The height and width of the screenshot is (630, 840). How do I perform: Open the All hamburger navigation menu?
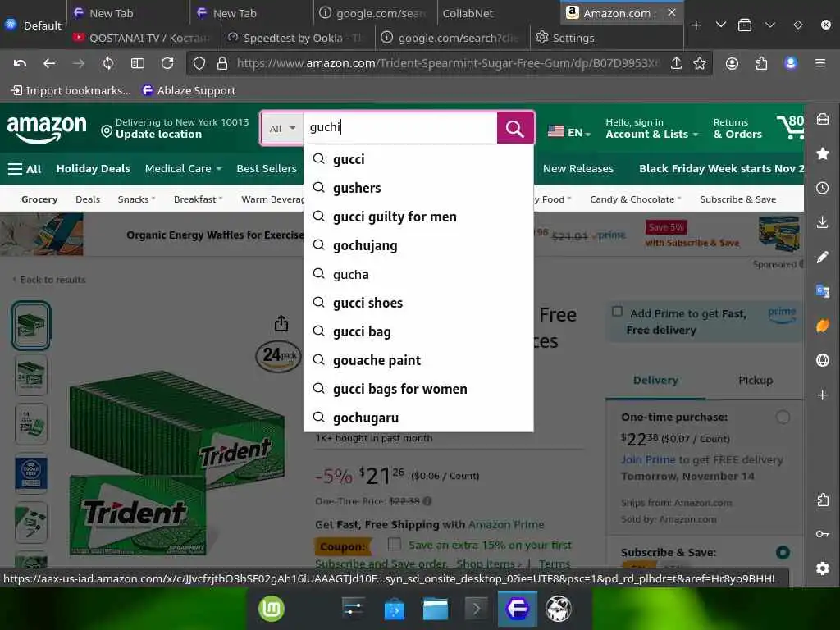25,169
